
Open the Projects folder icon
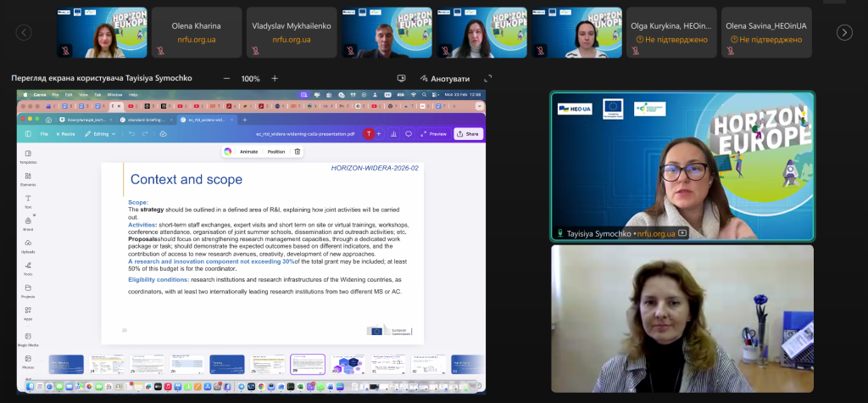28,291
